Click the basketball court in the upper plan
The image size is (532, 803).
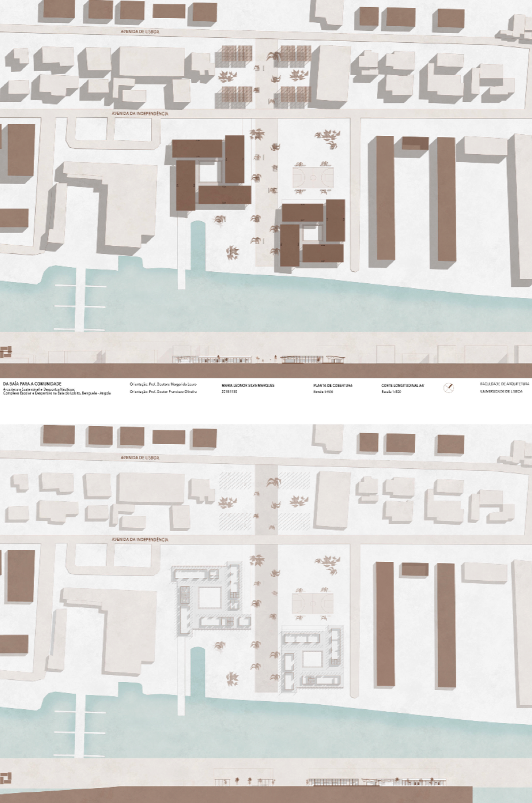click(x=312, y=177)
